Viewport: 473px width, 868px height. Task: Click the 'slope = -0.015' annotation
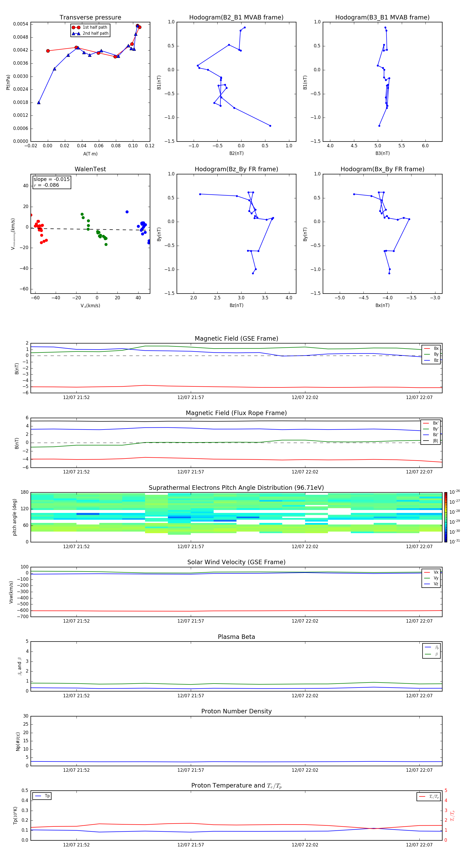click(x=52, y=179)
